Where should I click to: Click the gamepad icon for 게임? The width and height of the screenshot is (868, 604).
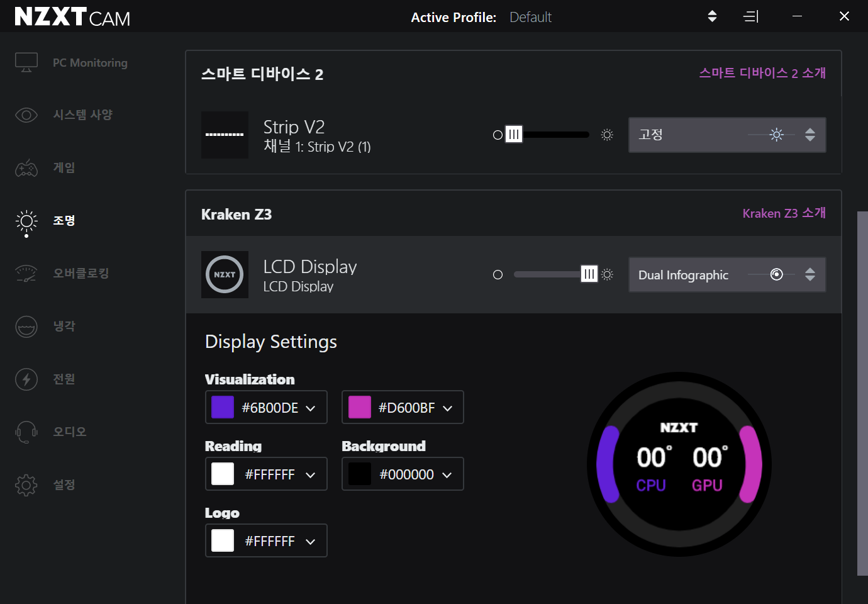click(x=26, y=168)
